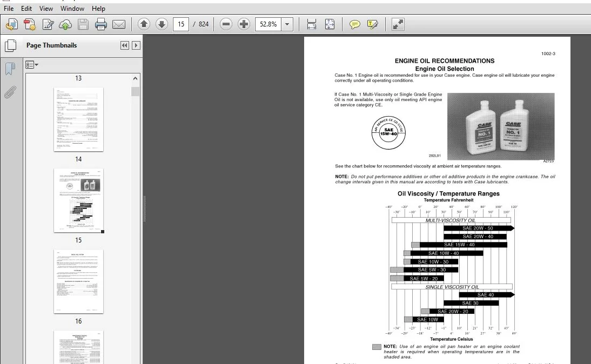Open the zoom level dropdown arrow
The width and height of the screenshot is (591, 364).
coord(287,24)
